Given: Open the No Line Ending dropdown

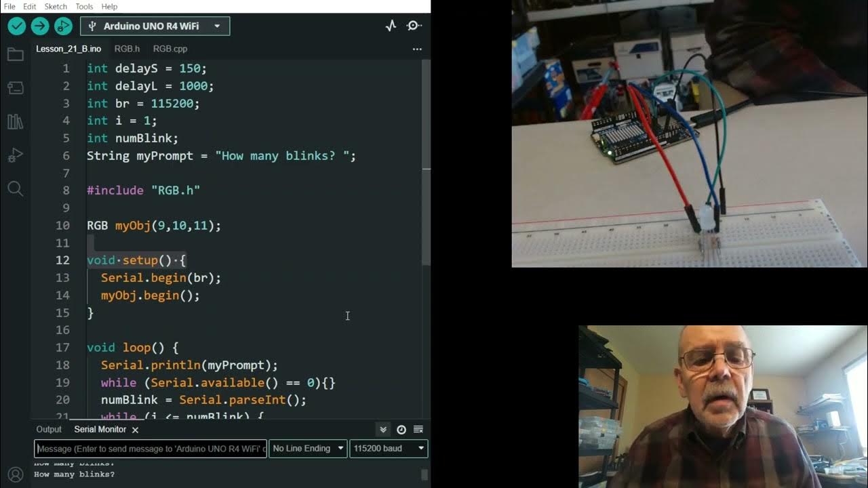Looking at the screenshot, I should [308, 448].
